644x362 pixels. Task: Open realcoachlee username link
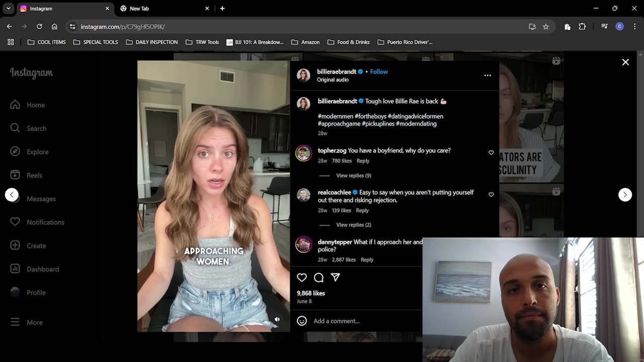pyautogui.click(x=335, y=192)
